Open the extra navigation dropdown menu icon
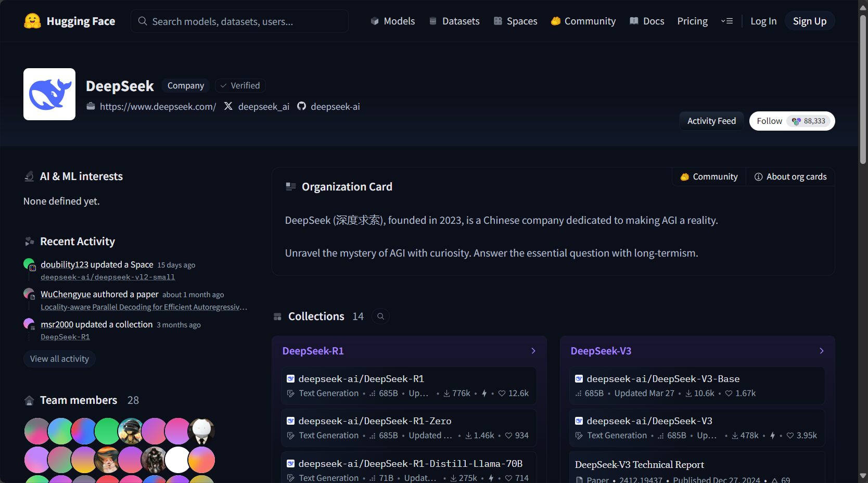Image resolution: width=868 pixels, height=483 pixels. pos(727,21)
